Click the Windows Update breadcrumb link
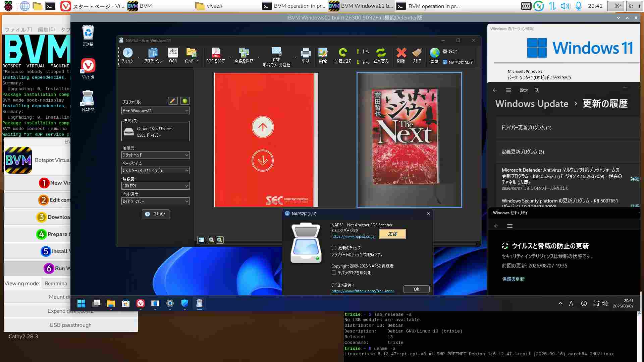This screenshot has width=644, height=362. pos(532,104)
